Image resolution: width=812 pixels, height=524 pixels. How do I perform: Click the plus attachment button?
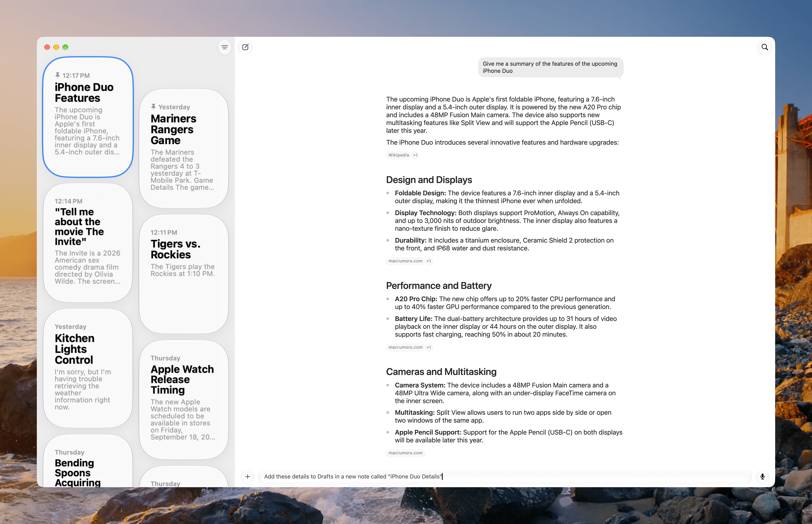coord(248,477)
